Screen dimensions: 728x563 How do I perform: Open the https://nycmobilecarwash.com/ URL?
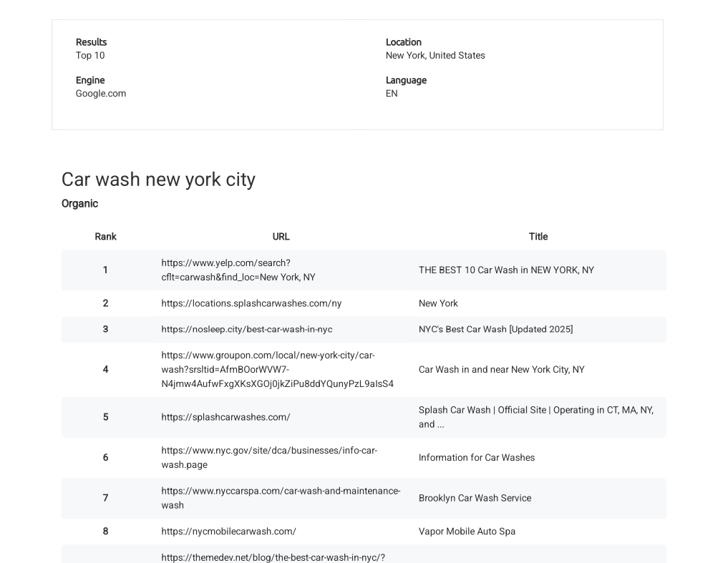pyautogui.click(x=228, y=532)
